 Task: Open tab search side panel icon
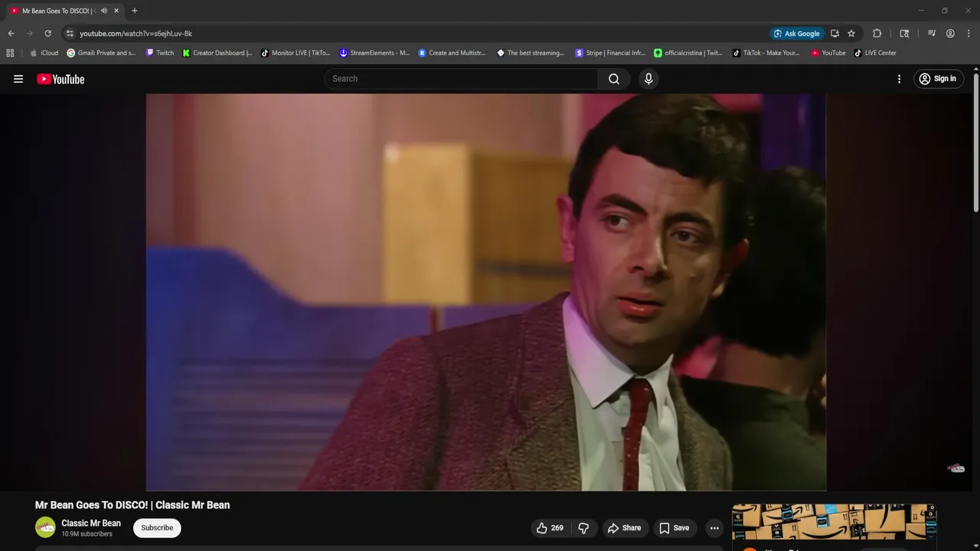pyautogui.click(x=904, y=34)
